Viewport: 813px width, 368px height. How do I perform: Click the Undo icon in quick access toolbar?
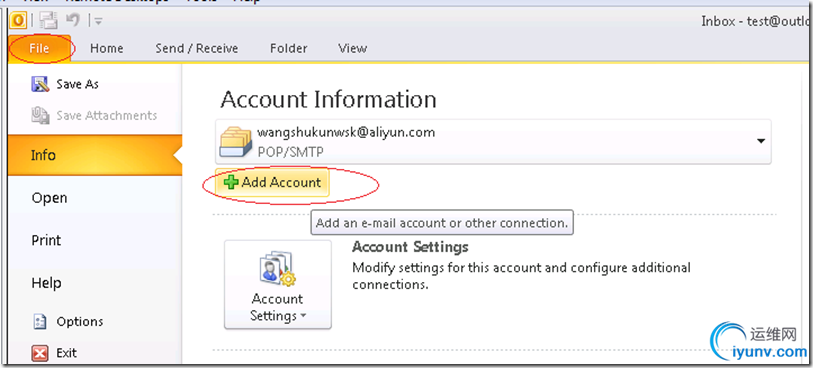click(72, 20)
